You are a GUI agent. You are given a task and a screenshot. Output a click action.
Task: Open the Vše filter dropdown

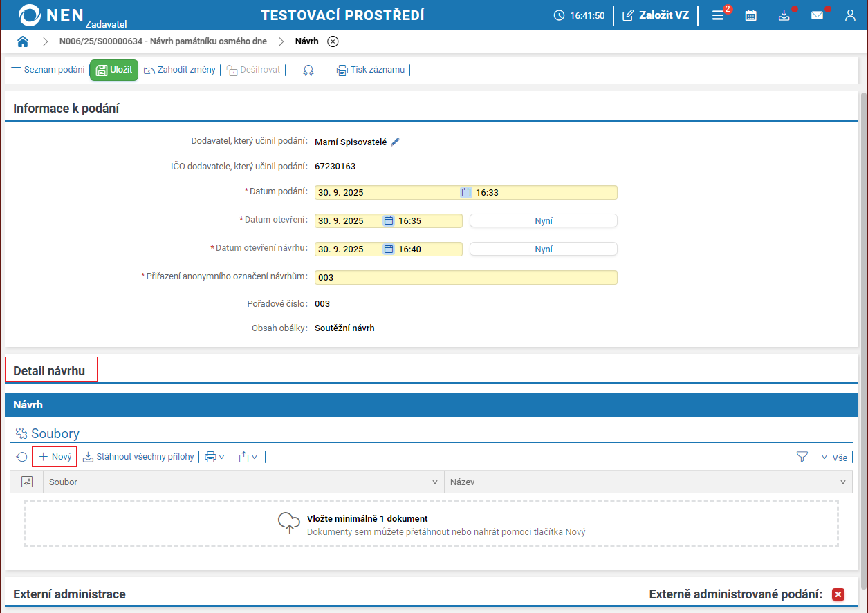(834, 457)
